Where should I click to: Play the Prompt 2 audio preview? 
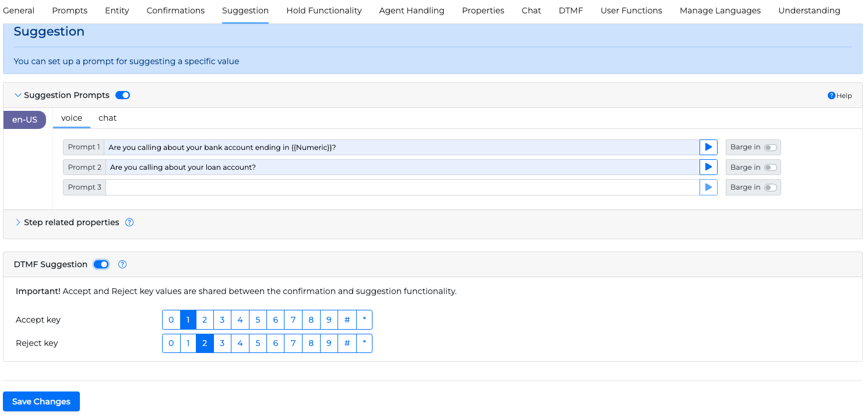click(708, 167)
